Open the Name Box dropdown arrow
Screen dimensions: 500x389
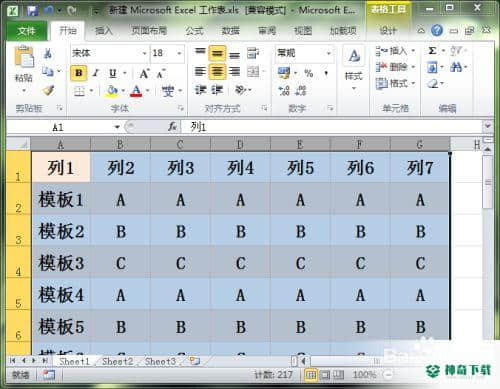click(117, 127)
